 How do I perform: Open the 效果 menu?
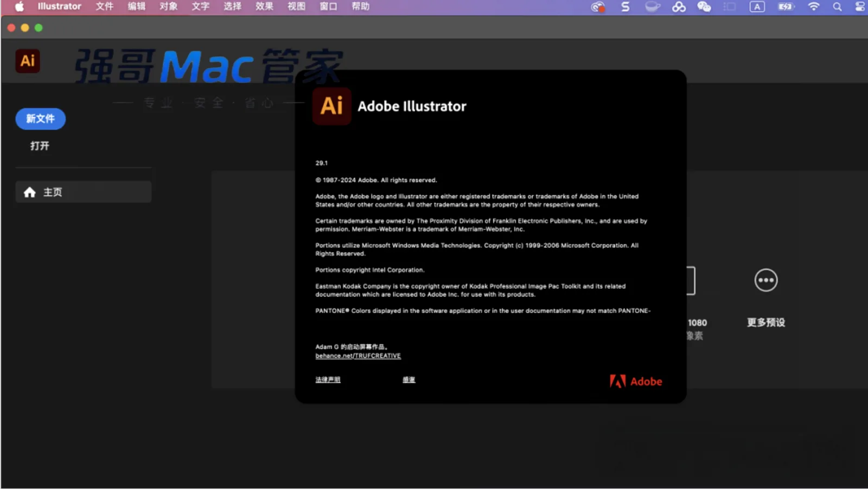(x=264, y=7)
